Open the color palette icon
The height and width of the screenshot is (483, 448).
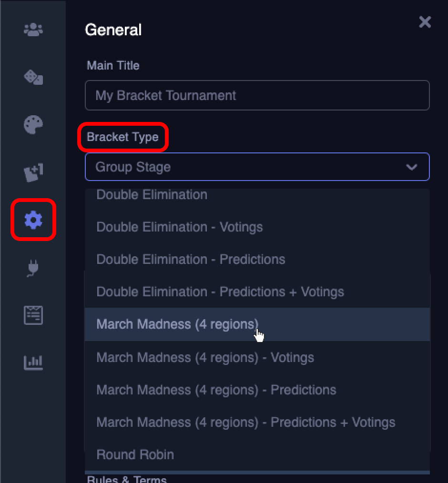(x=33, y=125)
